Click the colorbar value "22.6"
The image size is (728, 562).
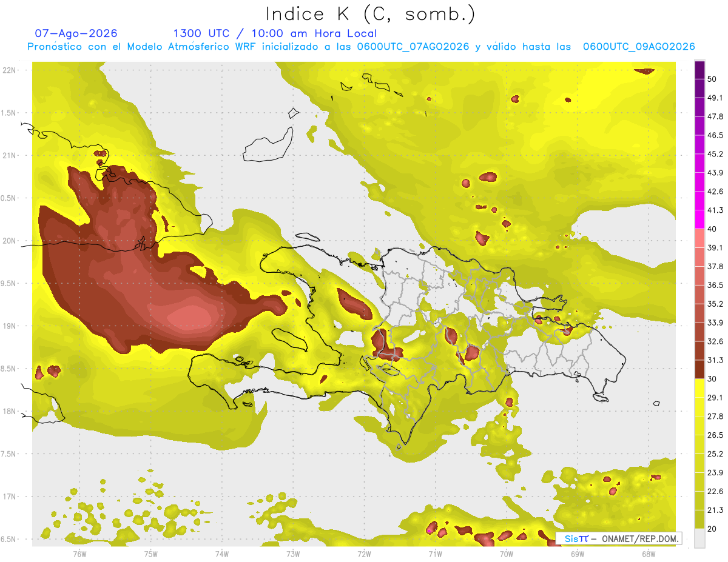coord(715,492)
